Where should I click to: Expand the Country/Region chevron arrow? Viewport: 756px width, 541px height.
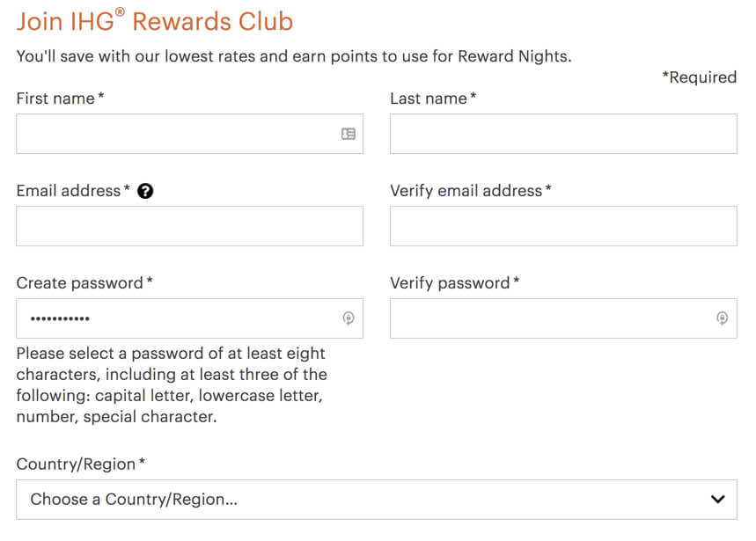[718, 500]
